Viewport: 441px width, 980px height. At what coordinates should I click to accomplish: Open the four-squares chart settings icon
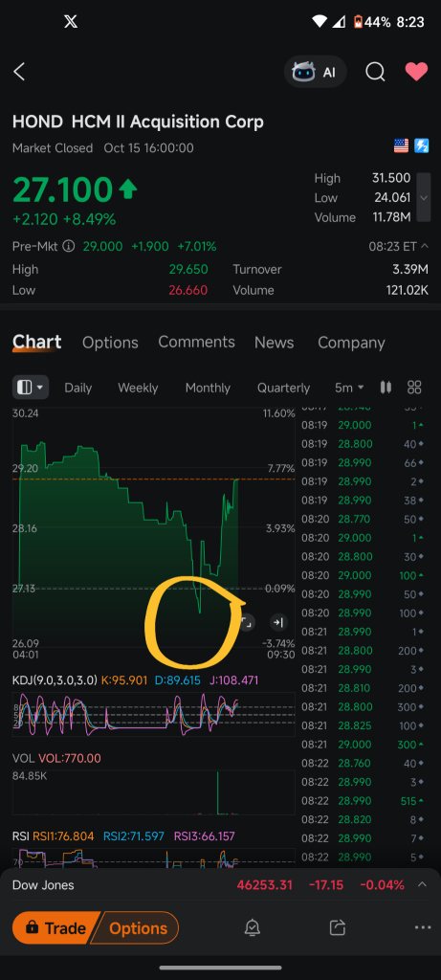click(x=414, y=388)
